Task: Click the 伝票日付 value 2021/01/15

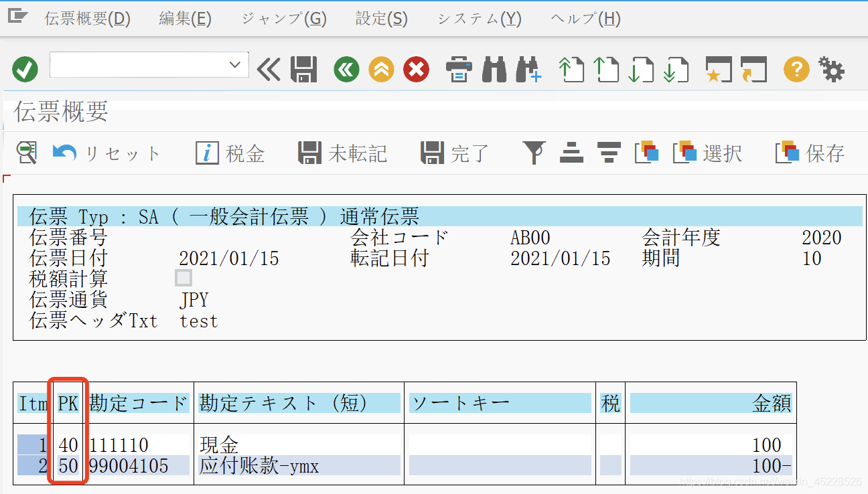Action: (x=229, y=258)
